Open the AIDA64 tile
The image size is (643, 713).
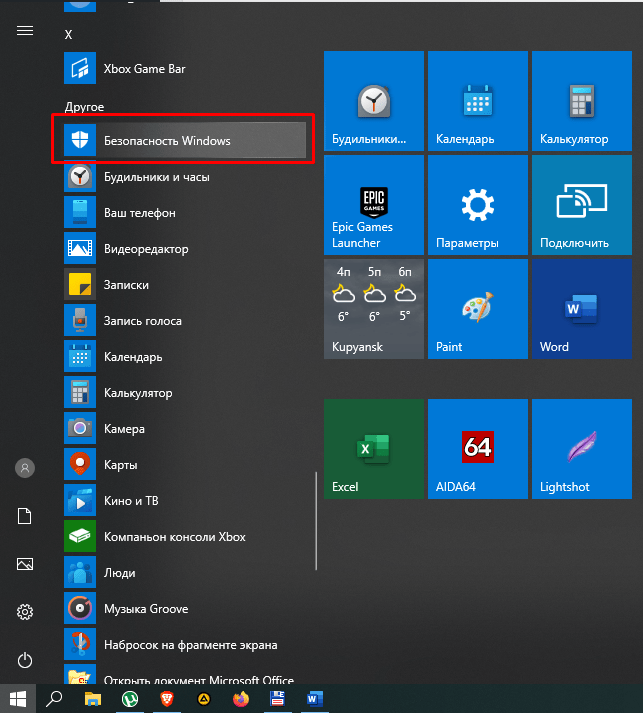tap(478, 449)
